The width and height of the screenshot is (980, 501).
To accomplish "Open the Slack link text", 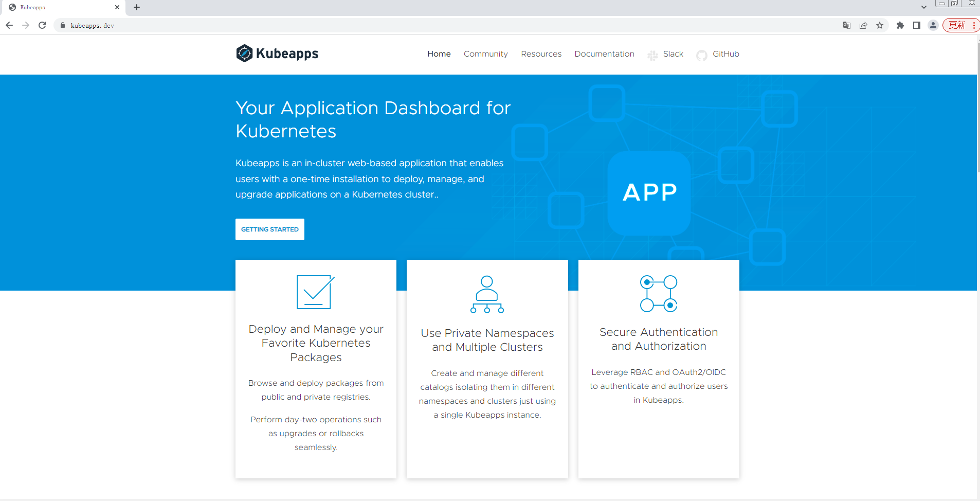I will pos(673,54).
